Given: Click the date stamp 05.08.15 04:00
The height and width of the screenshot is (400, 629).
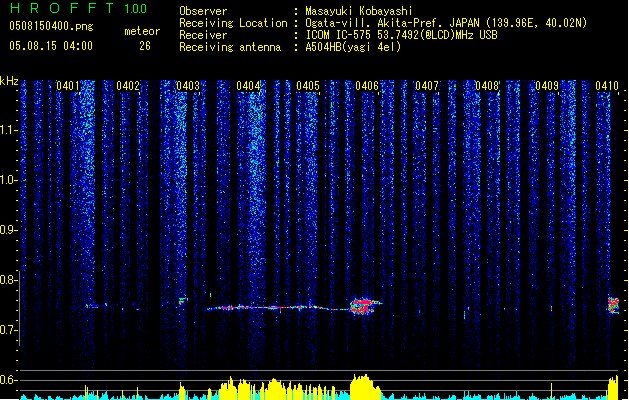Looking at the screenshot, I should [51, 46].
